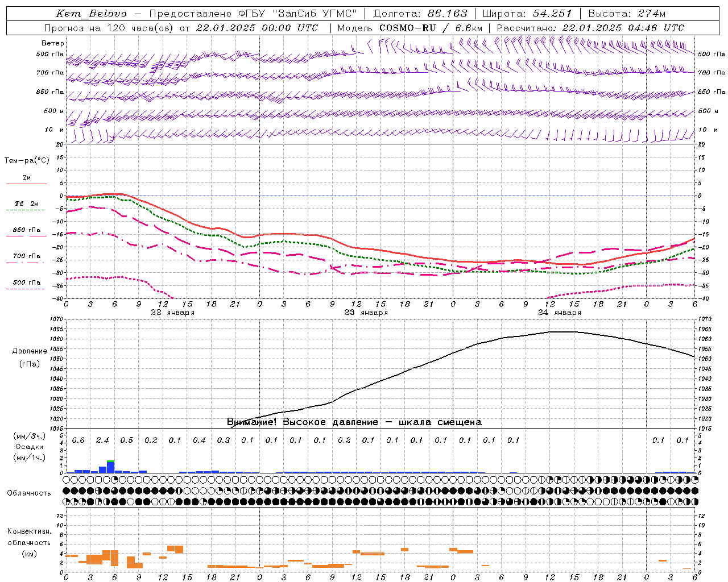
Task: Click the (км) convective cloud unit label
Action: tap(29, 554)
